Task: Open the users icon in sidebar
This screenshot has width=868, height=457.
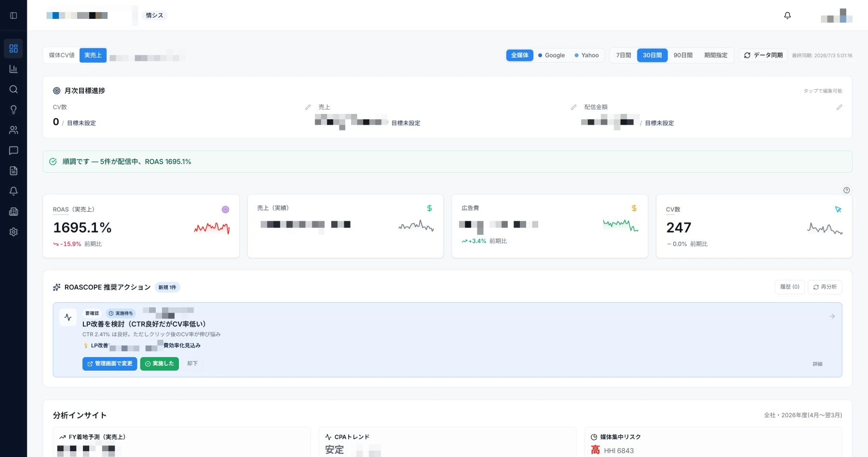Action: coord(14,130)
